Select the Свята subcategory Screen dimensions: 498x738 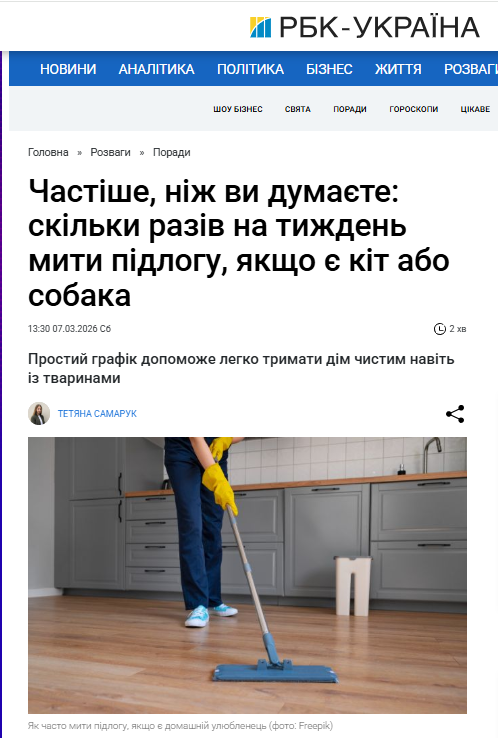coord(297,109)
